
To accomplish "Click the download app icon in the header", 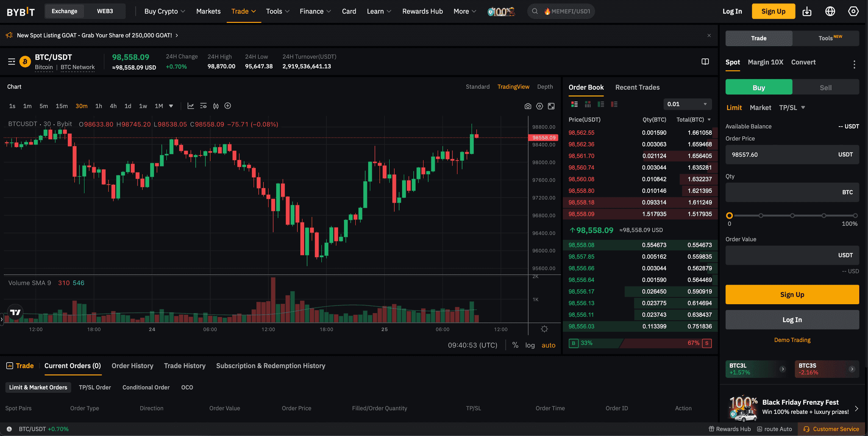I will click(x=807, y=11).
